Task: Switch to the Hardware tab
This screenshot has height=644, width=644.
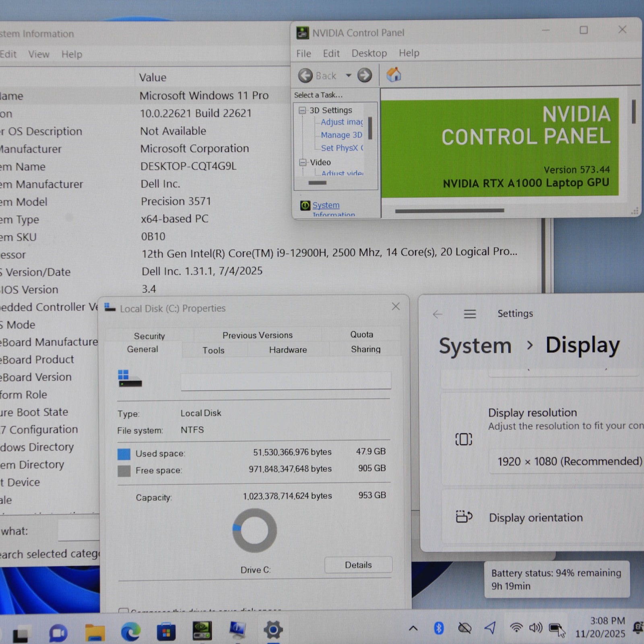Action: [288, 350]
